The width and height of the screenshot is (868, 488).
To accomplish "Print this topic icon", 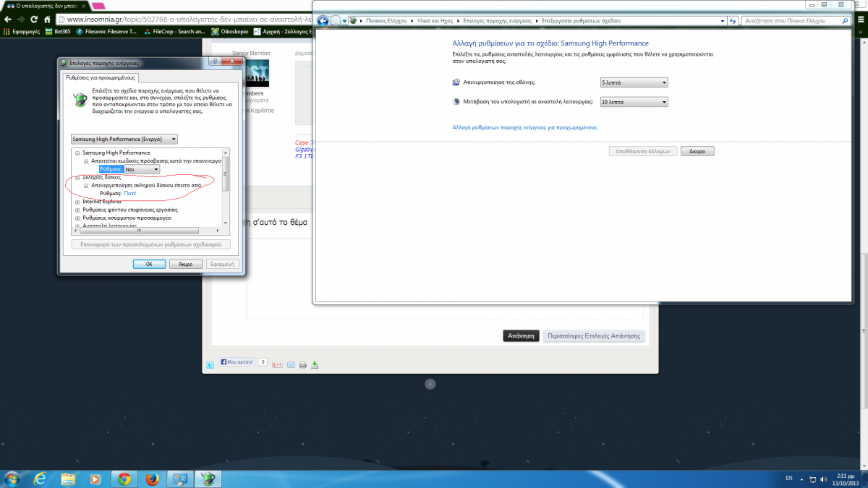I will coord(303,364).
